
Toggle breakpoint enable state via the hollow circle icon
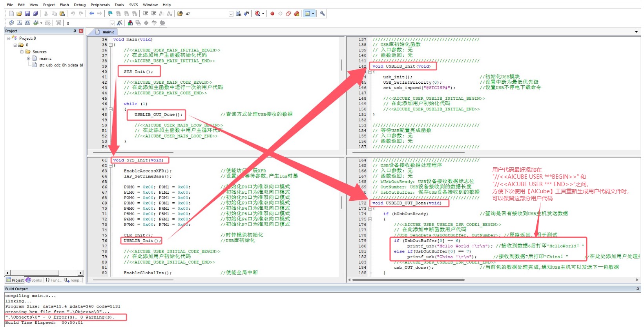(280, 13)
